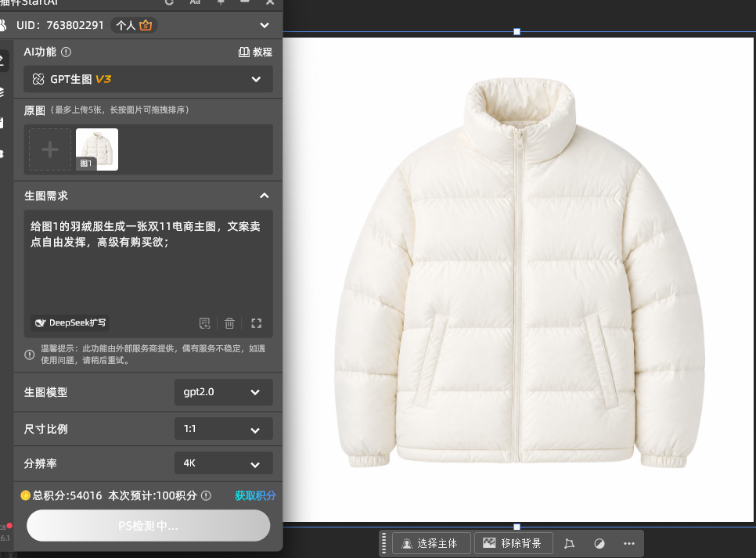Click the DeepSeek扩写 button
Image resolution: width=756 pixels, height=558 pixels.
pos(70,322)
